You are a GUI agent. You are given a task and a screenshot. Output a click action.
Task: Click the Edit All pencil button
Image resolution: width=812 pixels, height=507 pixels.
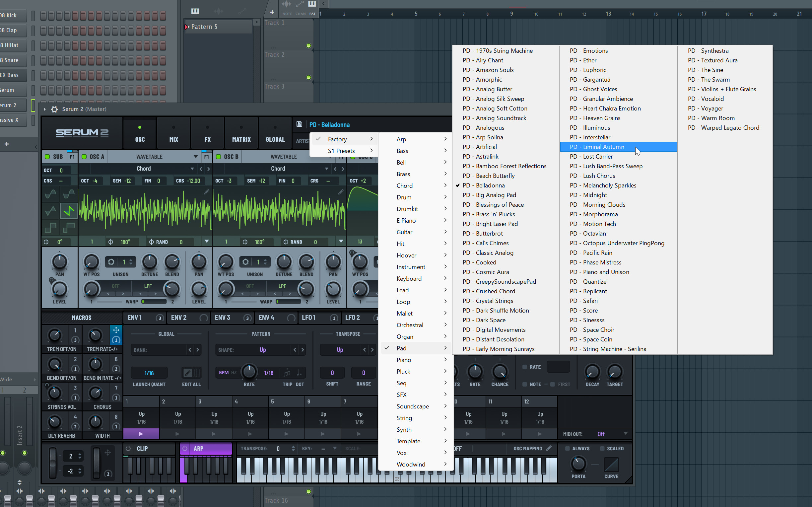(x=191, y=373)
